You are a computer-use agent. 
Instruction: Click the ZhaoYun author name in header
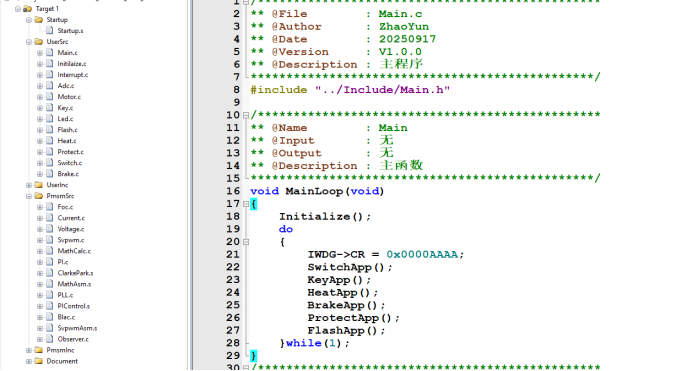404,27
